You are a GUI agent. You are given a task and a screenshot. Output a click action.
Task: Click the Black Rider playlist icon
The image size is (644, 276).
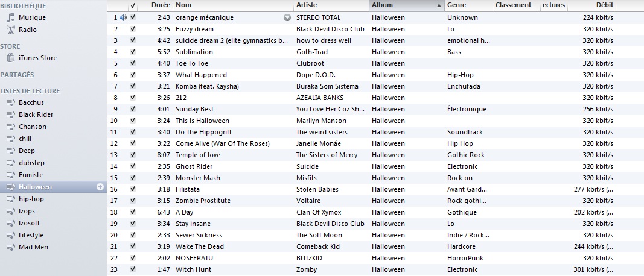pyautogui.click(x=11, y=114)
